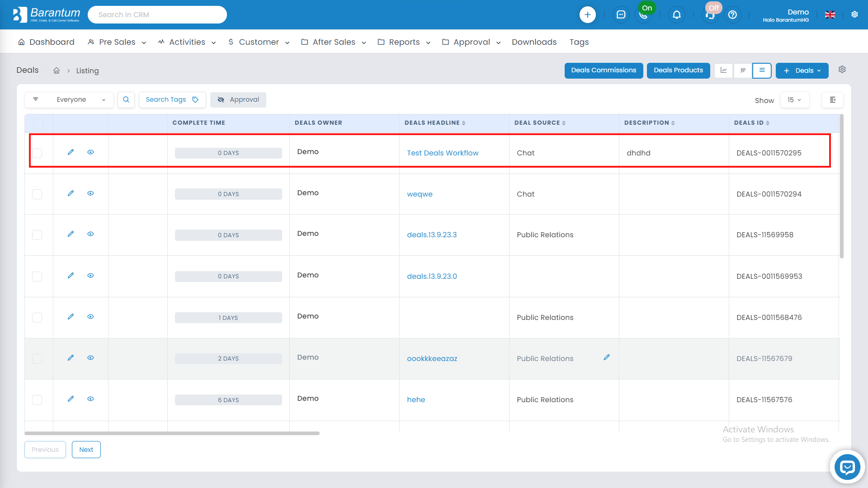Open the Pre Sales menu
Image resolution: width=868 pixels, height=488 pixels.
tap(117, 42)
